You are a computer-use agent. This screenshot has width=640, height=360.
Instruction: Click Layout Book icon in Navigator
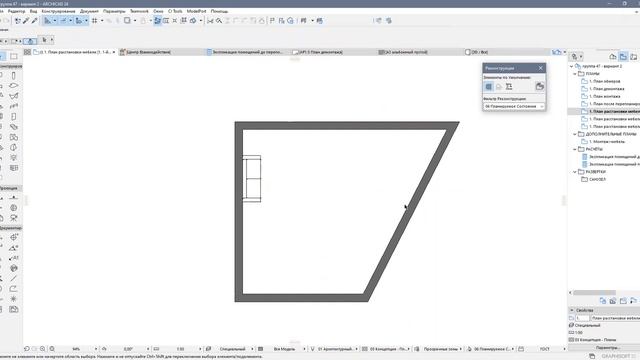coord(633,57)
